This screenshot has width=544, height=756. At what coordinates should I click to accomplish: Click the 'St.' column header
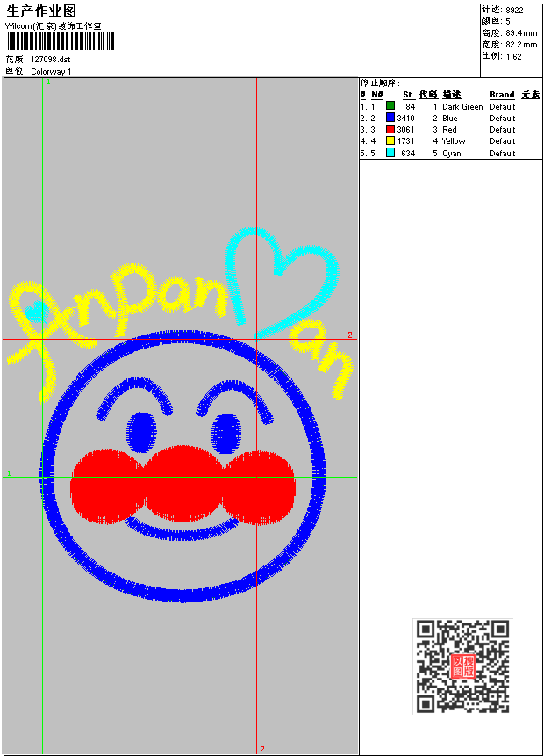tap(409, 95)
